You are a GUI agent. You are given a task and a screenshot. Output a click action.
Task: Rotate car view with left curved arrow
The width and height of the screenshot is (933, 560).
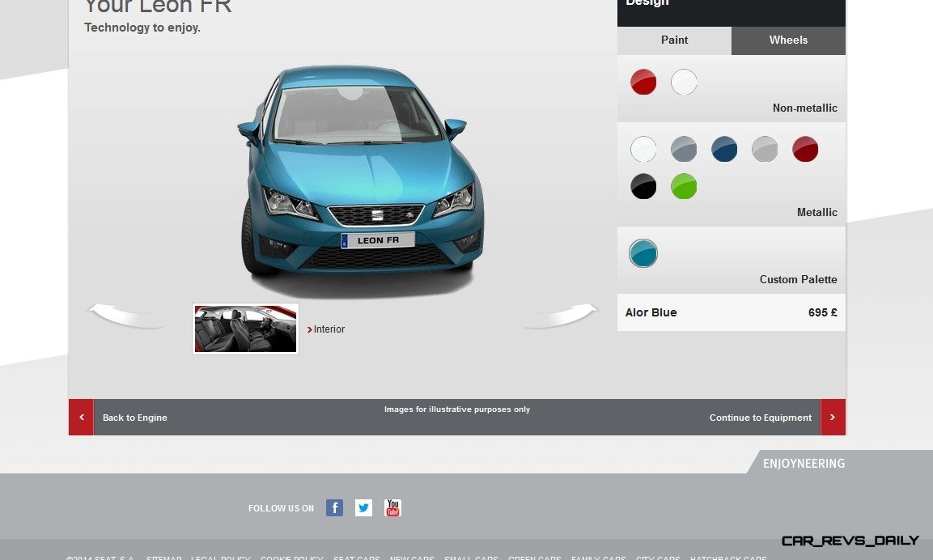[126, 316]
